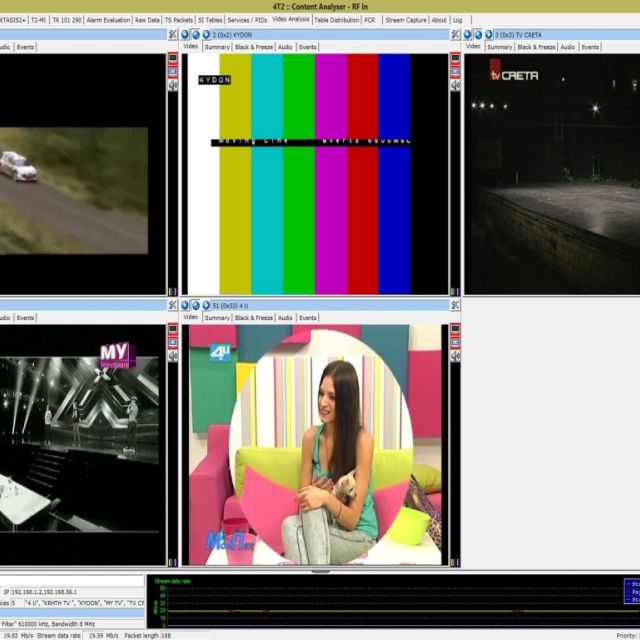The height and width of the screenshot is (640, 640).
Task: Click third round blue button in KYDON header
Action: click(205, 34)
